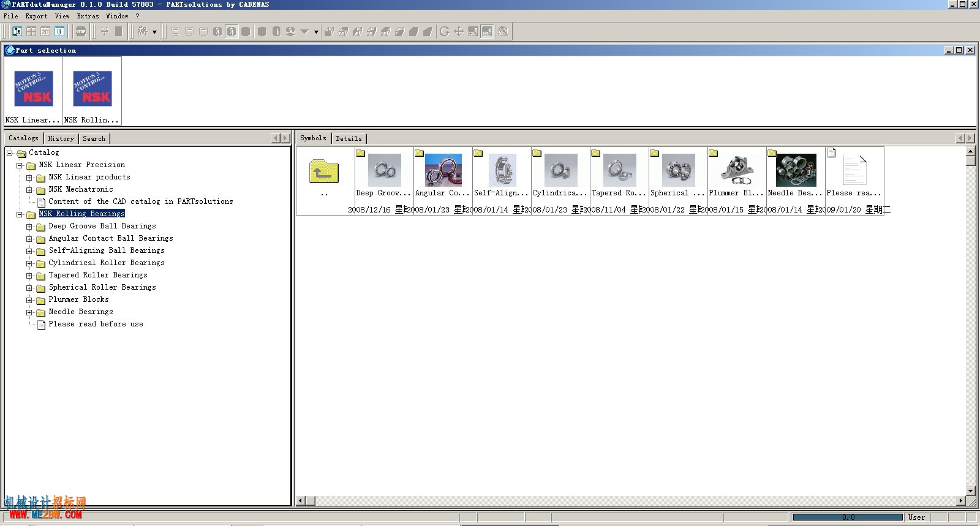The width and height of the screenshot is (980, 526).
Task: Open Self-Aligning bearing thumbnail
Action: [x=502, y=170]
